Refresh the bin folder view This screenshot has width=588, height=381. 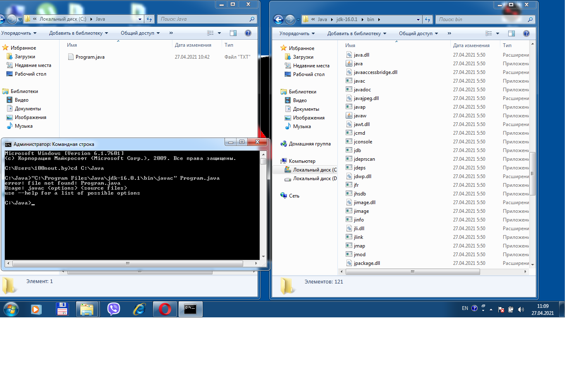[428, 19]
